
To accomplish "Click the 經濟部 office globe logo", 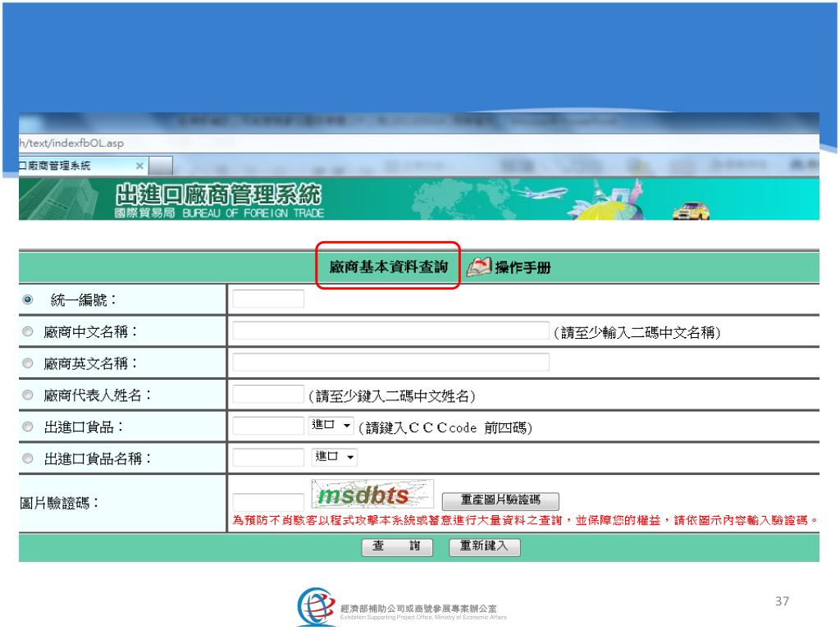I will [316, 606].
